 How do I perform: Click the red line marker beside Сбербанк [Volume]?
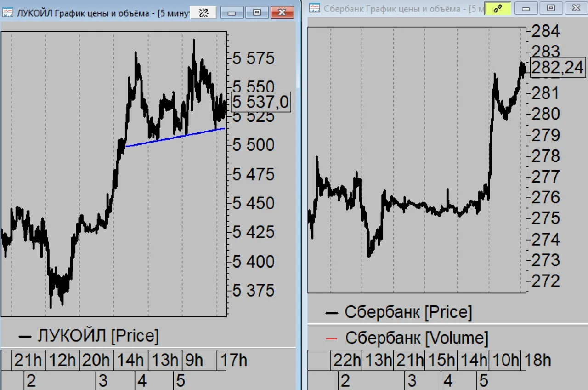(x=331, y=339)
